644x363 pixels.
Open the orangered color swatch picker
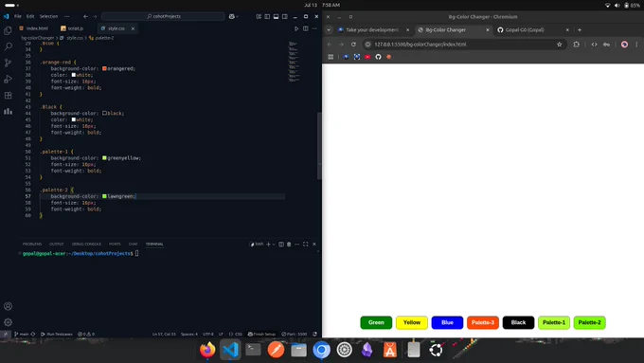click(x=104, y=68)
